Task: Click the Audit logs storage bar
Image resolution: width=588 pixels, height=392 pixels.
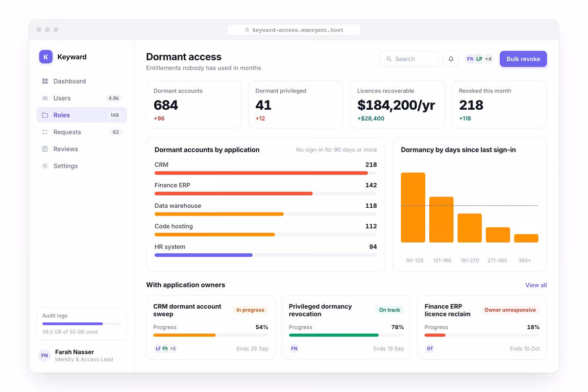Action: [x=82, y=324]
